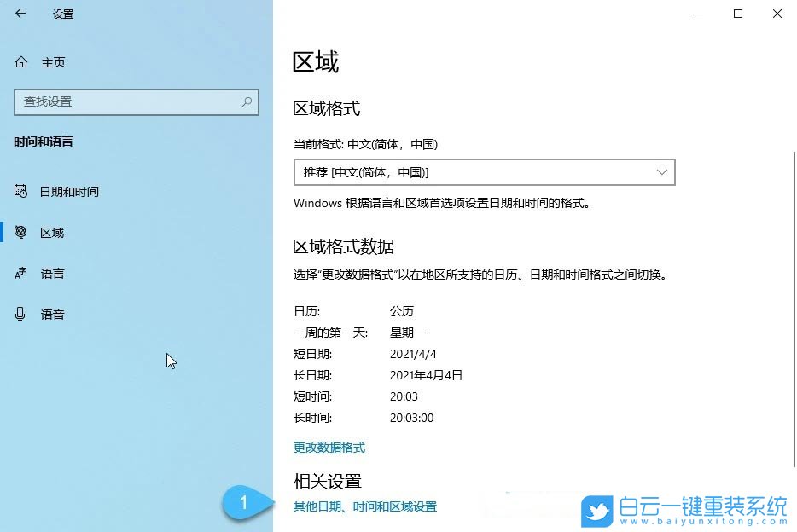Open 其他日期、时间和区域设置 under 相关设置
797x532 pixels.
[x=364, y=506]
